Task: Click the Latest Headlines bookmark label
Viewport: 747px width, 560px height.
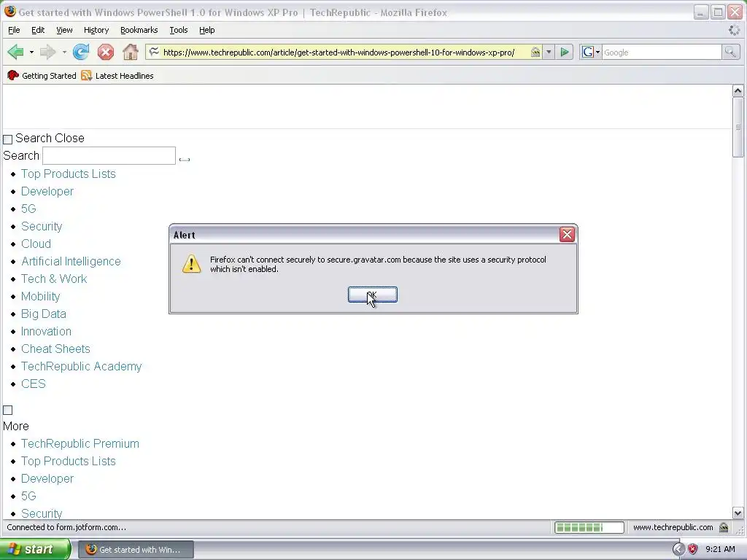Action: click(x=124, y=76)
